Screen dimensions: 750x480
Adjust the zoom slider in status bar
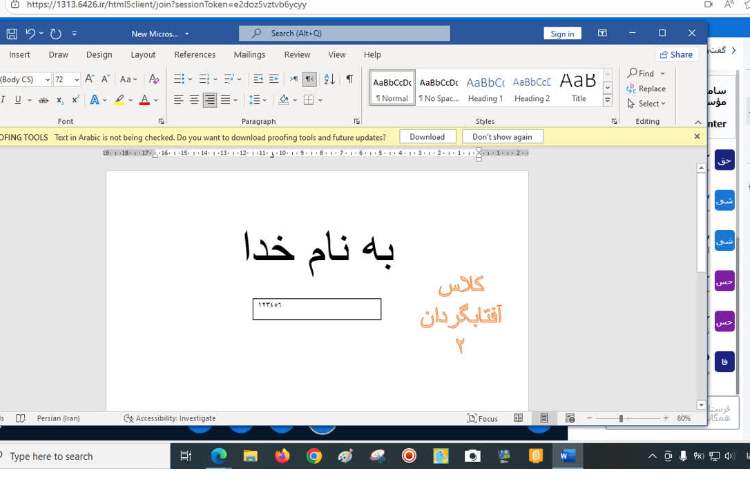621,418
